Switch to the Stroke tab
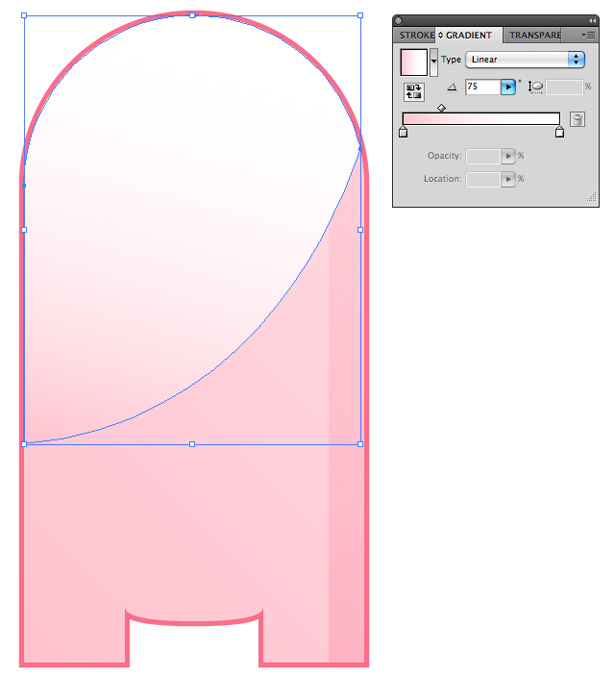Viewport: 615px width, 700px height. 416,35
